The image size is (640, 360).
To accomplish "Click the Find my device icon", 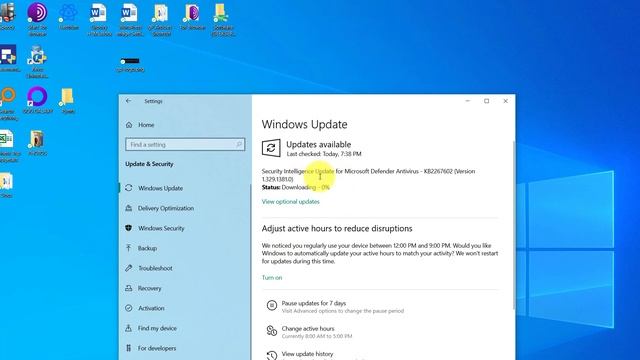I will [129, 328].
